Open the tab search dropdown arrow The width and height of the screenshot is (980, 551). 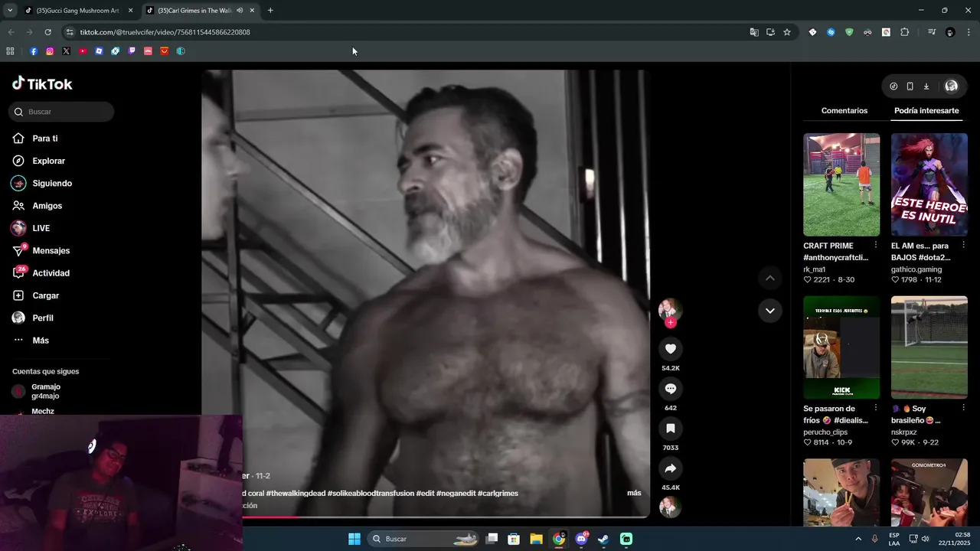point(10,10)
